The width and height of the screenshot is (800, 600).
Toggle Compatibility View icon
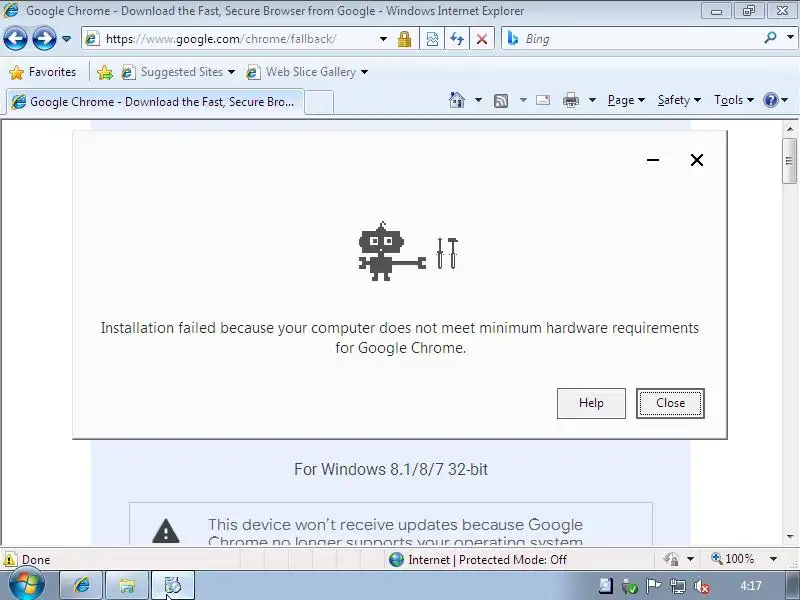tap(432, 39)
